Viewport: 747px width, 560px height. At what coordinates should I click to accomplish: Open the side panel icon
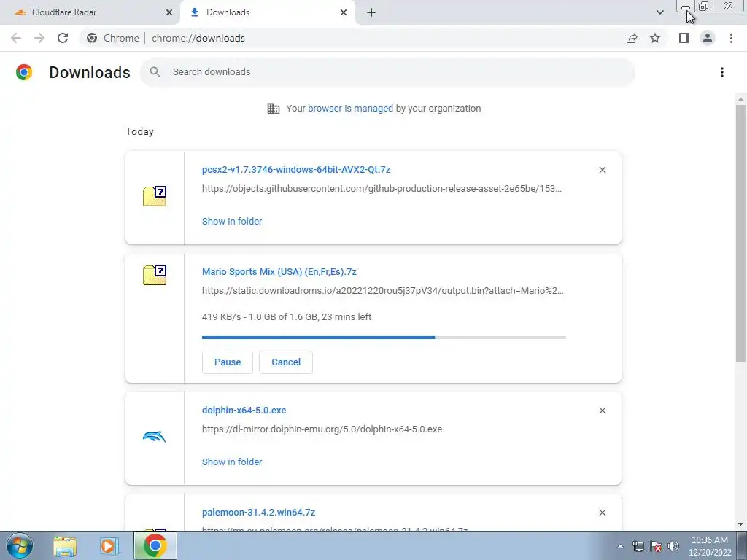pyautogui.click(x=684, y=38)
